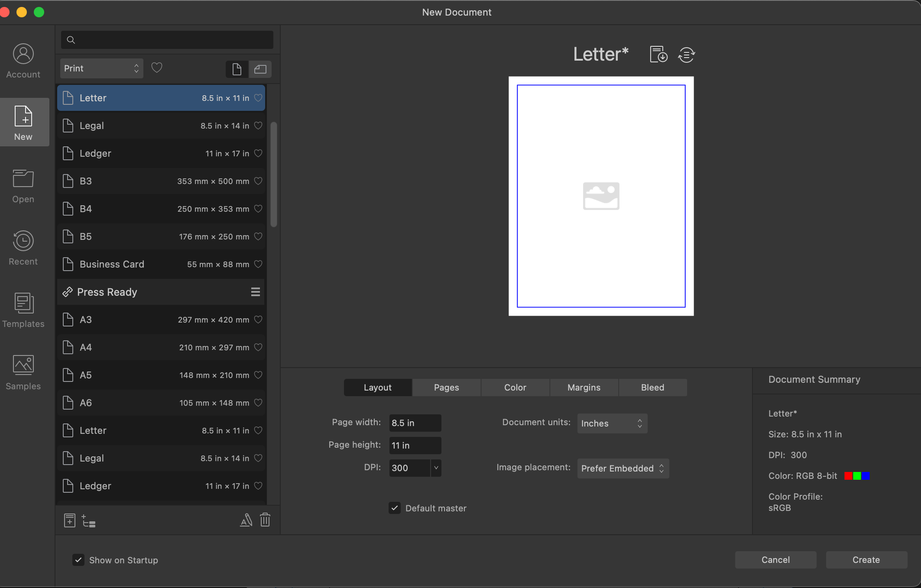Viewport: 921px width, 588px height.
Task: Click the Create button
Action: coord(866,560)
